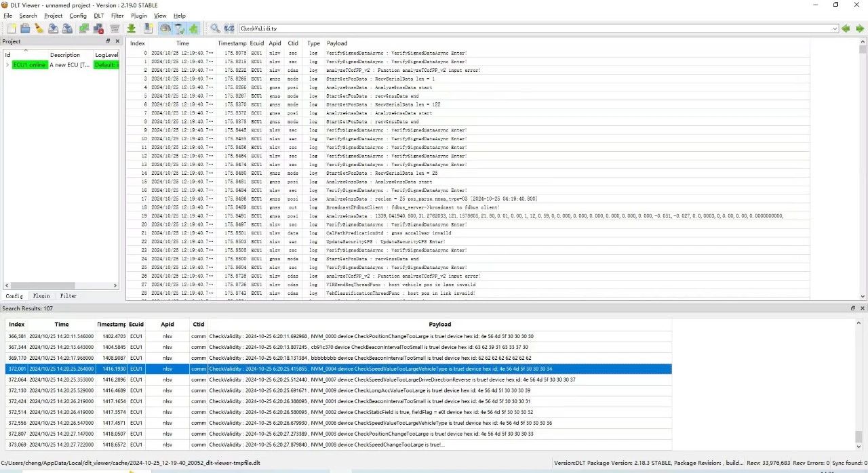Float the Project panel
Viewport: 868px width, 473px height.
pyautogui.click(x=108, y=41)
